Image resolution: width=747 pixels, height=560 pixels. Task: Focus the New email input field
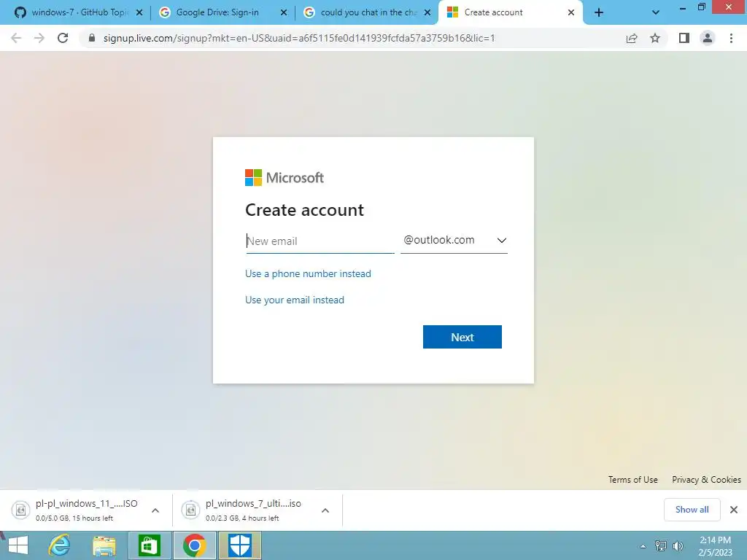point(320,241)
